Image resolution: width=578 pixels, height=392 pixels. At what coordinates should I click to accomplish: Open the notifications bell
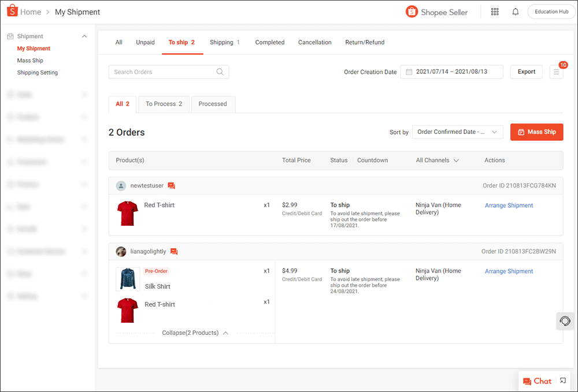click(515, 12)
